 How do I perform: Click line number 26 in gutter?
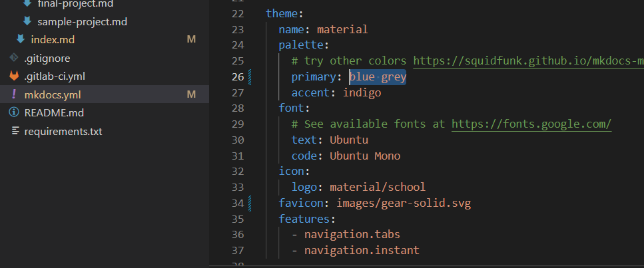238,76
